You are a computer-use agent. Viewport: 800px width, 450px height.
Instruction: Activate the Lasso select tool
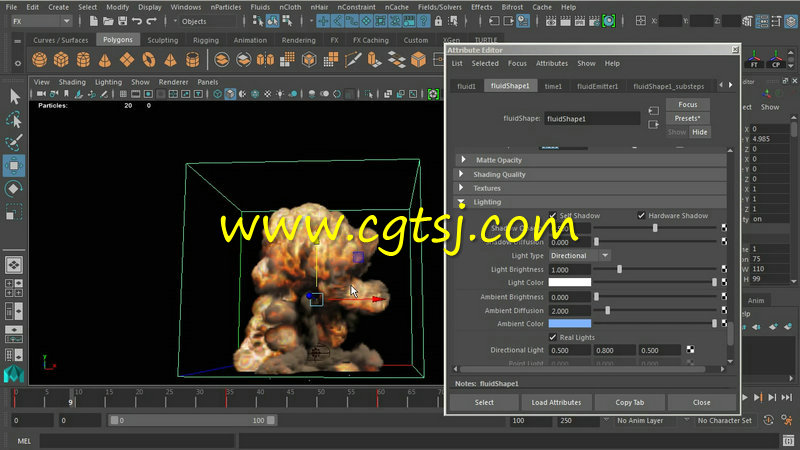[14, 119]
